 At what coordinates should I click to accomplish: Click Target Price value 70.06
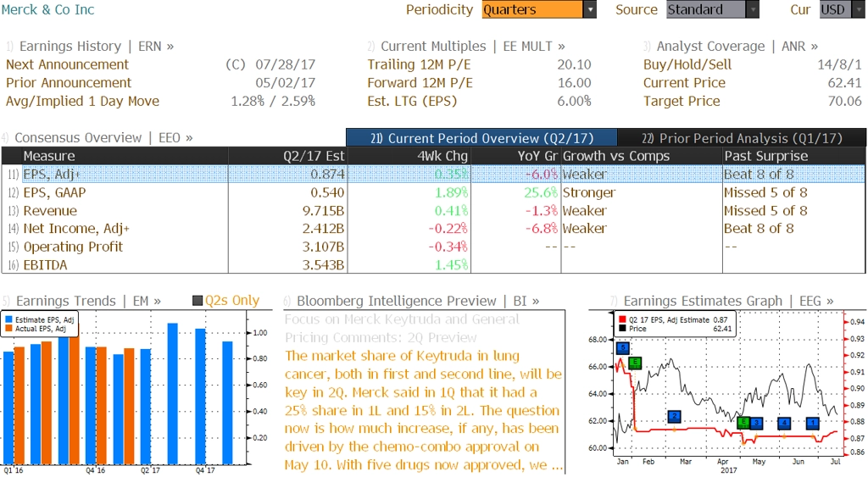(x=845, y=101)
